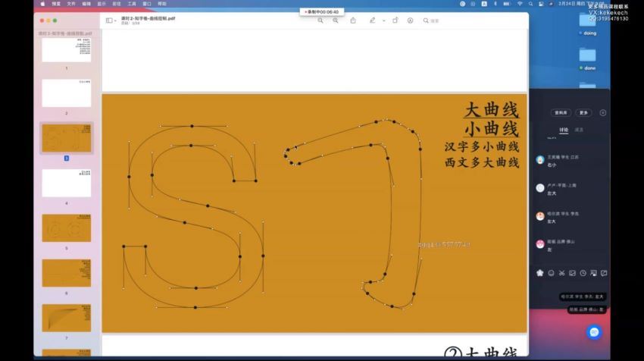
Task: Expand the markup pen dropdown arrow
Action: [x=383, y=20]
